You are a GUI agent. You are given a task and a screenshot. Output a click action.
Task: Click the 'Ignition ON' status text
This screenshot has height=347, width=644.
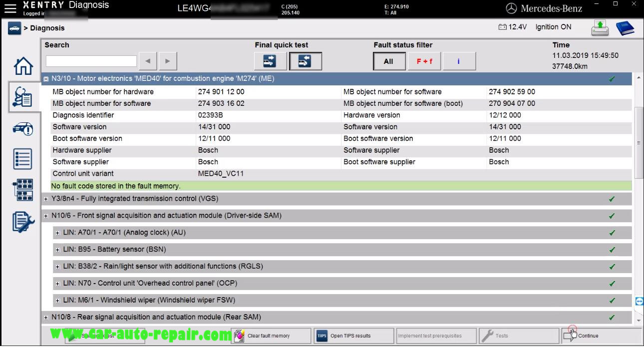[x=554, y=27]
